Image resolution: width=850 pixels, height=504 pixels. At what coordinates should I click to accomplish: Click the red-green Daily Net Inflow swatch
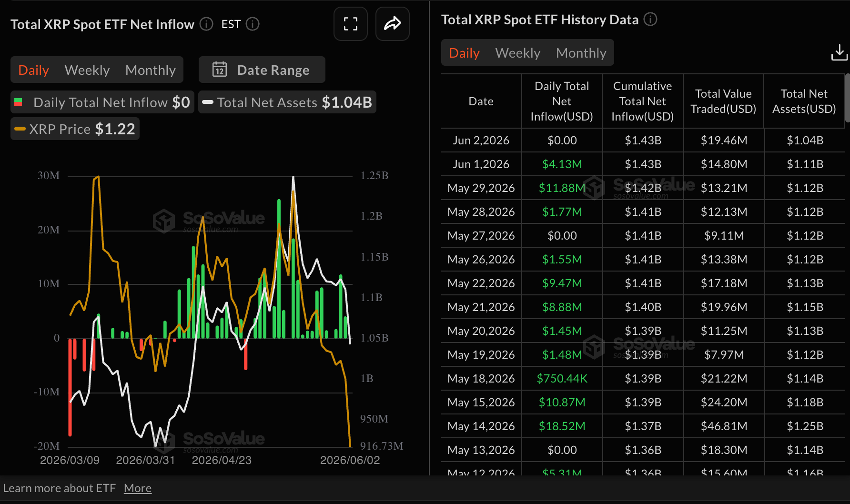point(19,102)
